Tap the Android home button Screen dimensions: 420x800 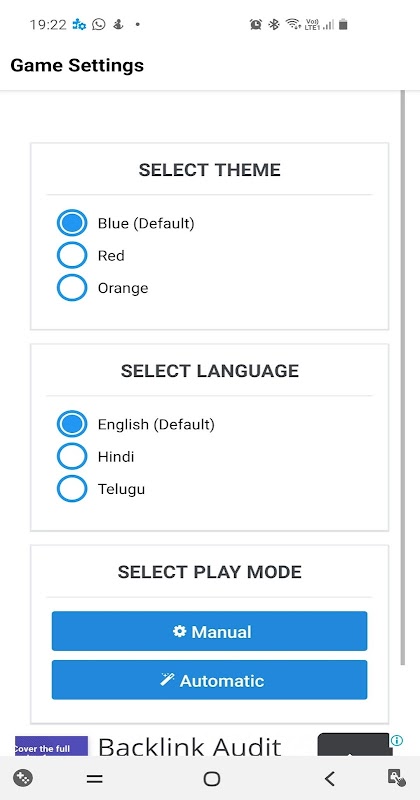(211, 779)
